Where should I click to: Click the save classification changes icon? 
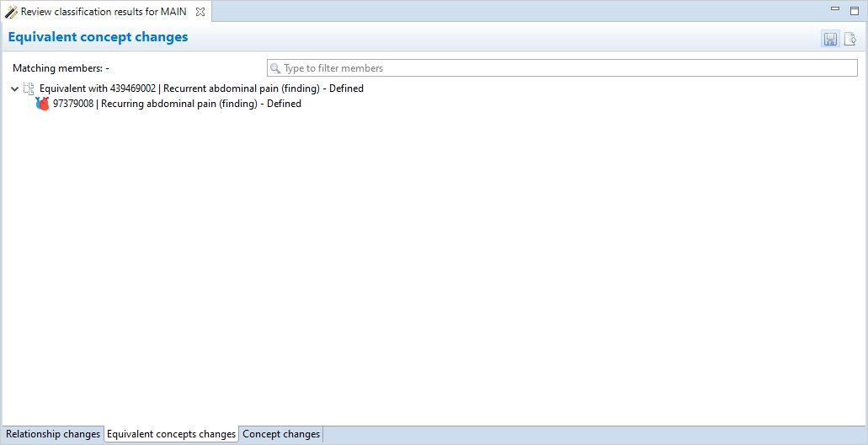[830, 40]
